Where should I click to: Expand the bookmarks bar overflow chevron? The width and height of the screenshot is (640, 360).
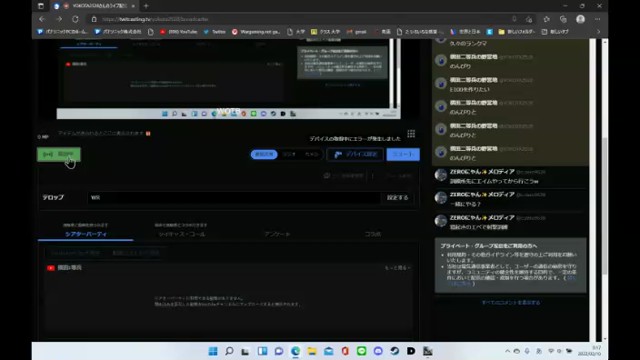point(598,31)
